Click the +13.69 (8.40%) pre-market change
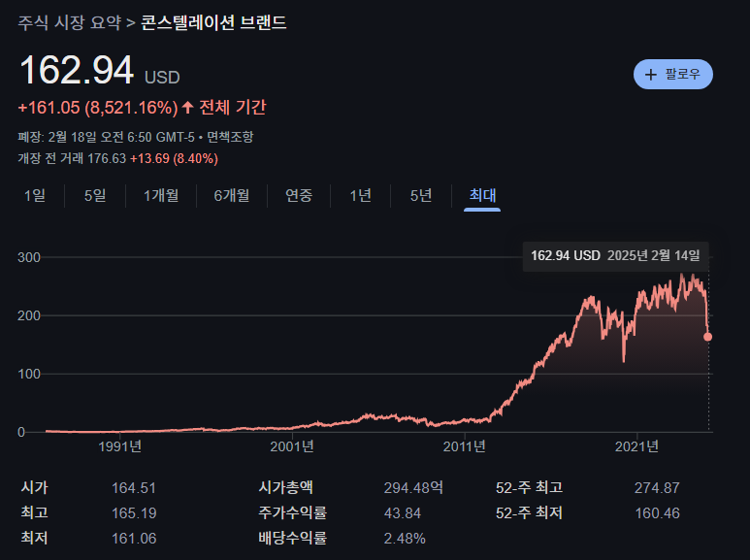 pyautogui.click(x=174, y=158)
